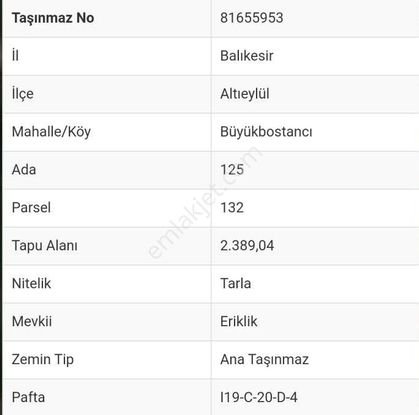
Task: Click the Parsel value 132
Action: (232, 208)
